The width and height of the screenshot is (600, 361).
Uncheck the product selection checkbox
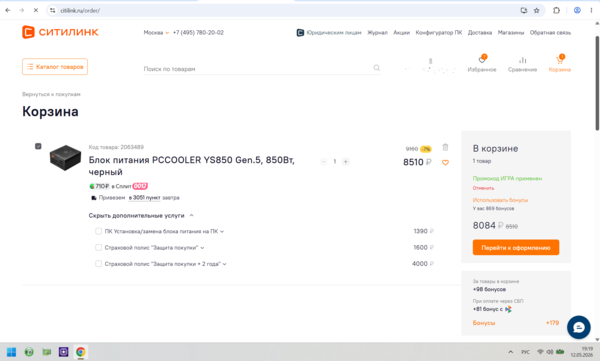click(x=38, y=146)
